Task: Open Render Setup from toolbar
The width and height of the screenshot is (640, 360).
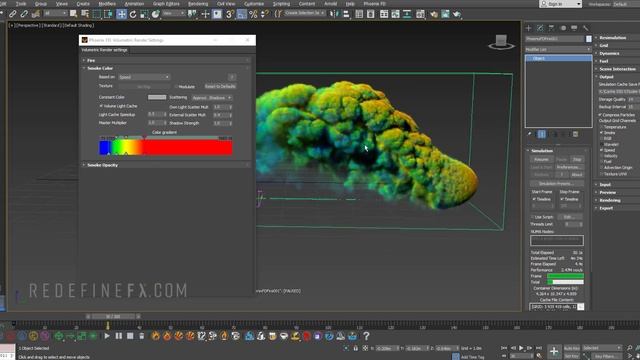Action: 433,14
